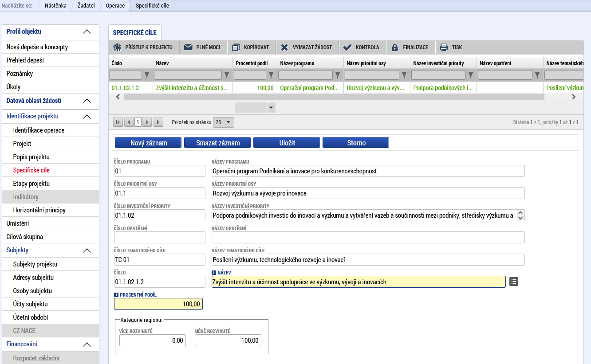
Task: Open Operace breadcrumb
Action: click(x=115, y=6)
